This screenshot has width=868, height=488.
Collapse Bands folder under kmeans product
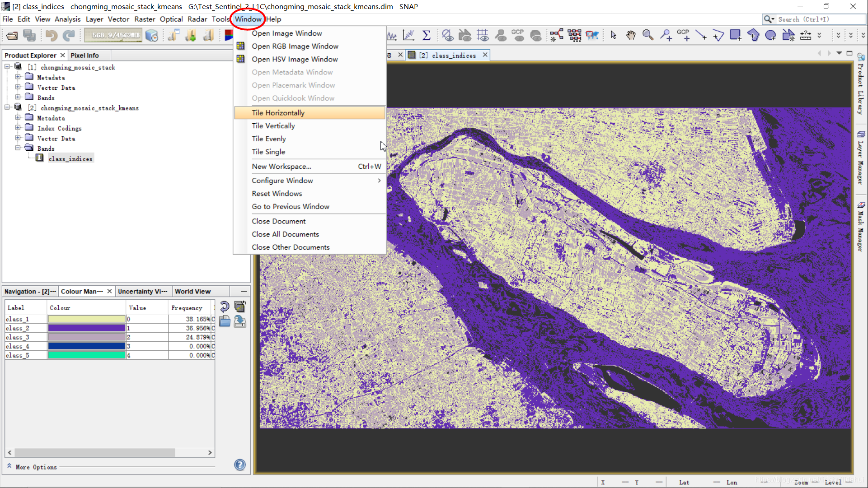pyautogui.click(x=18, y=148)
